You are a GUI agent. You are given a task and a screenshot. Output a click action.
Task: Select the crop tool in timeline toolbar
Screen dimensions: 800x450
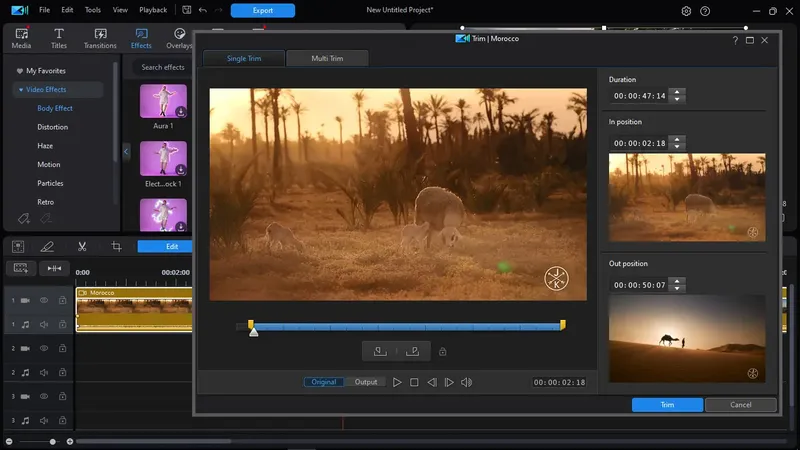click(x=116, y=246)
